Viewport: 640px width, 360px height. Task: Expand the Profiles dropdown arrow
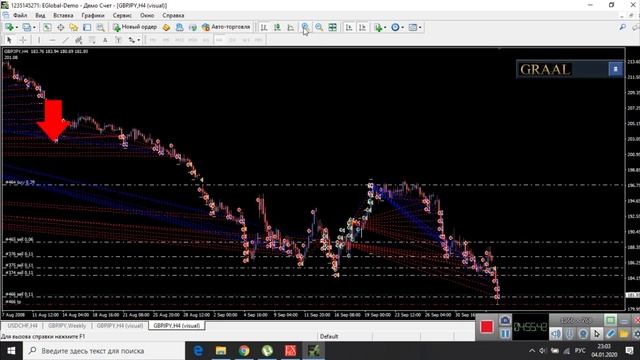coord(34,27)
